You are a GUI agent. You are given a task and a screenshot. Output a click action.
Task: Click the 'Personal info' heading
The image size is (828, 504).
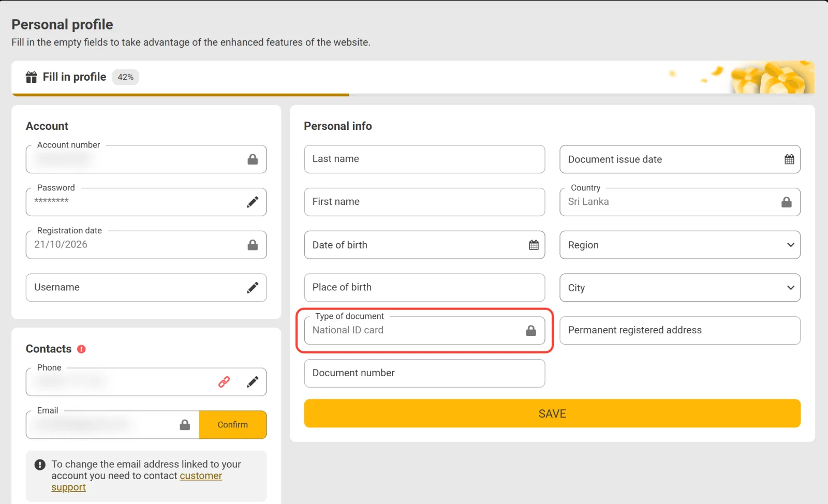click(x=338, y=126)
